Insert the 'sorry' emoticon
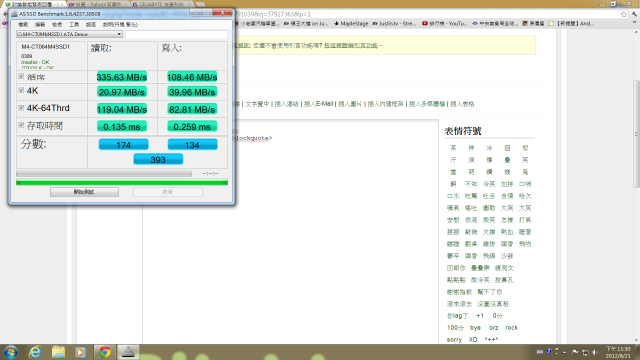 [x=454, y=340]
